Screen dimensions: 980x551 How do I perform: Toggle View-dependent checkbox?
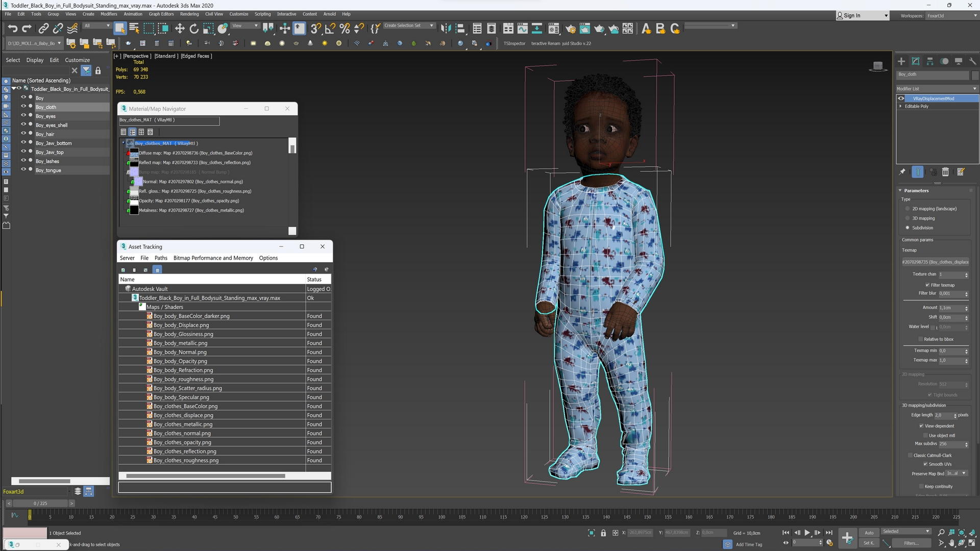[x=921, y=426]
